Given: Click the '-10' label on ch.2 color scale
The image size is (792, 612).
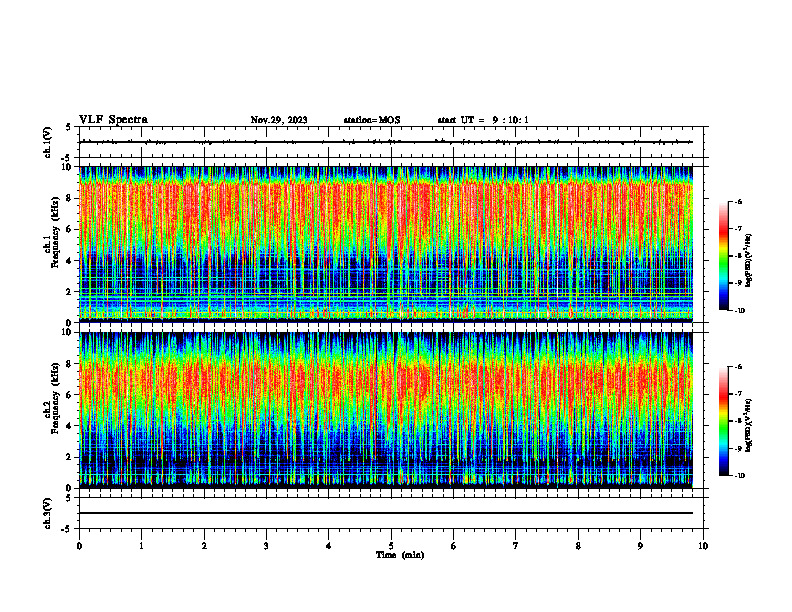Looking at the screenshot, I should (x=740, y=476).
